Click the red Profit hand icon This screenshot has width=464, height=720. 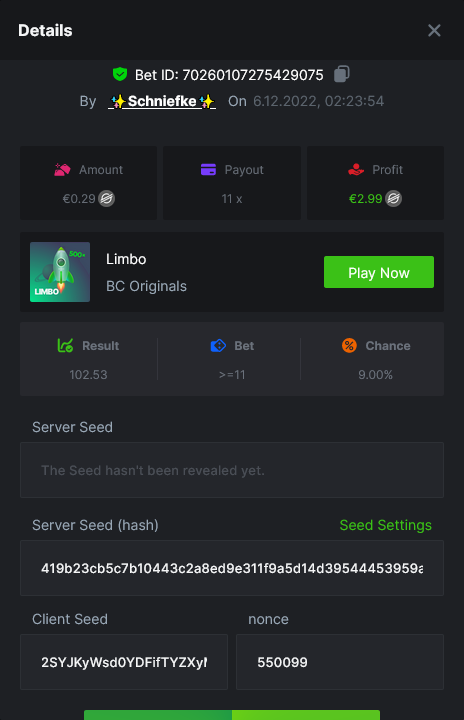[x=356, y=169]
